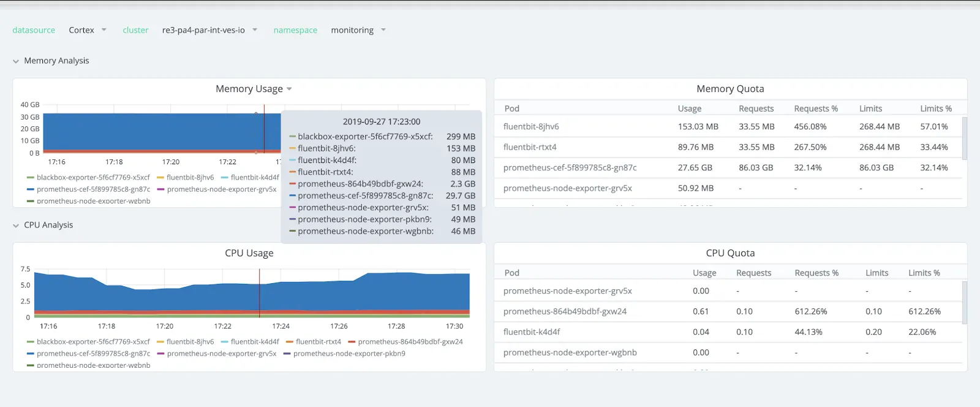Click the CPU Quota table scrollbar
Image resolution: width=980 pixels, height=407 pixels.
[965, 303]
